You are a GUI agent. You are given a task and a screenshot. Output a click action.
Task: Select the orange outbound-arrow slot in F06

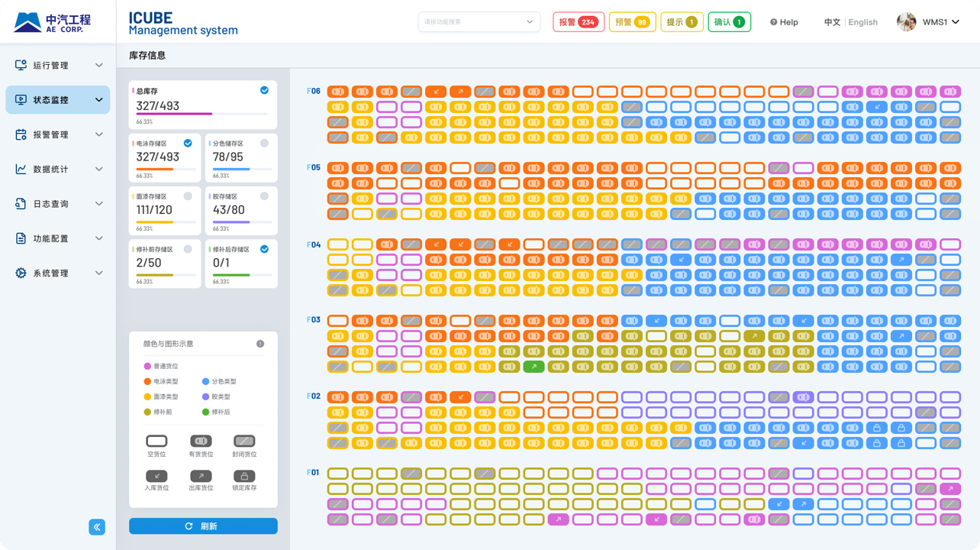[x=460, y=92]
